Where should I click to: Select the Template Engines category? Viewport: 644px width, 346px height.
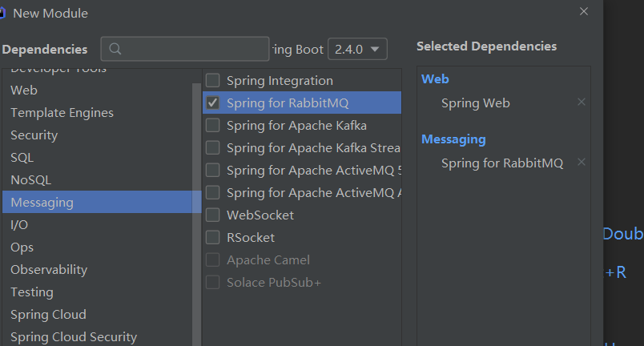pyautogui.click(x=62, y=112)
